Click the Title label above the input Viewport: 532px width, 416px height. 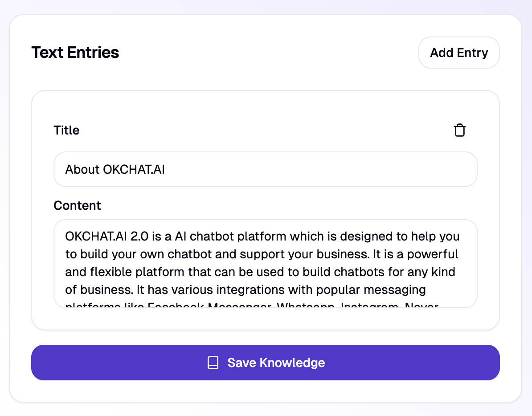(x=66, y=130)
